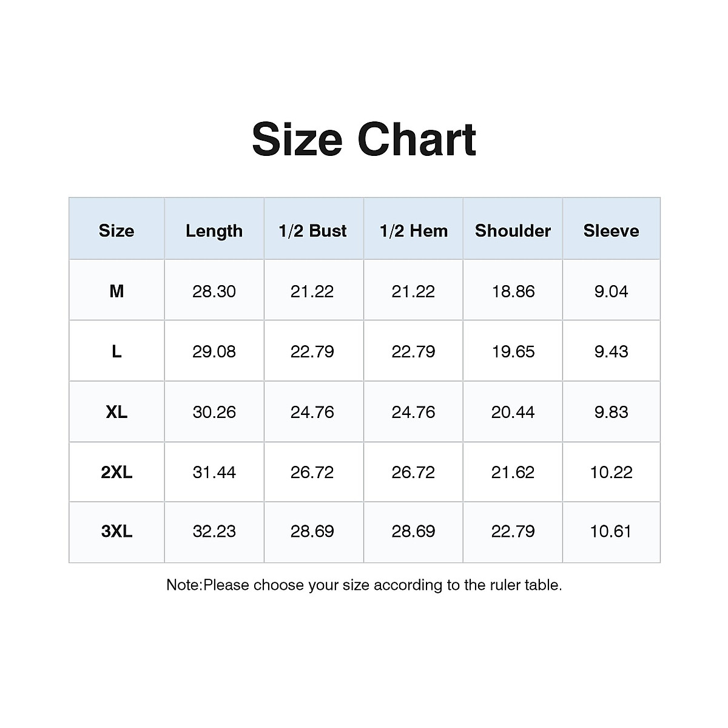
Task: Select the 30.26 length cell
Action: click(x=214, y=412)
